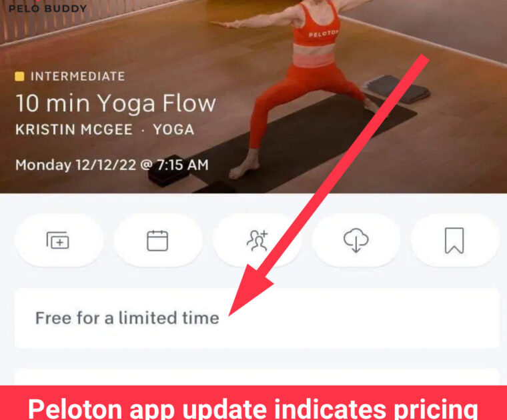Add class to stack icon
The height and width of the screenshot is (420, 507).
tap(59, 241)
